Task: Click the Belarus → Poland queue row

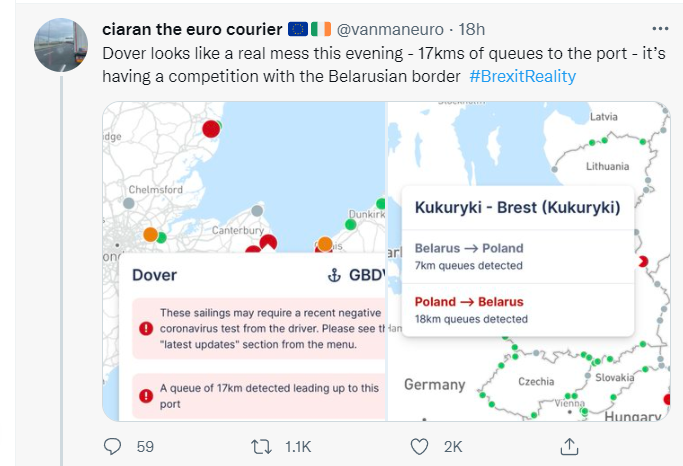Action: 517,257
